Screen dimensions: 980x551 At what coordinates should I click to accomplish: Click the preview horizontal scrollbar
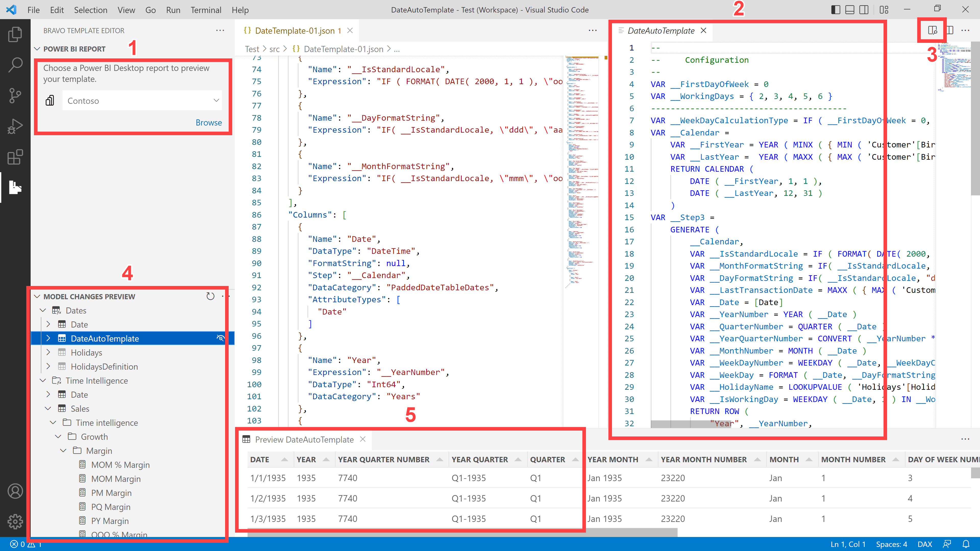click(462, 533)
